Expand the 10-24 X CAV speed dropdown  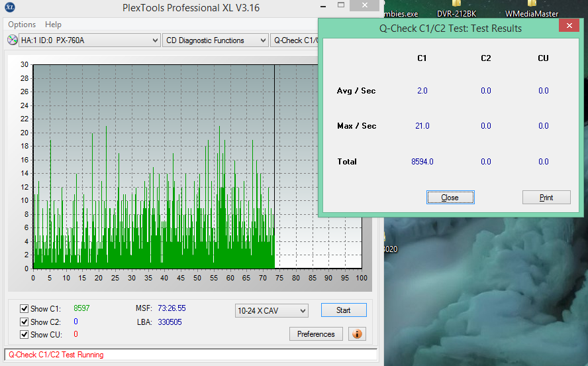(x=271, y=310)
